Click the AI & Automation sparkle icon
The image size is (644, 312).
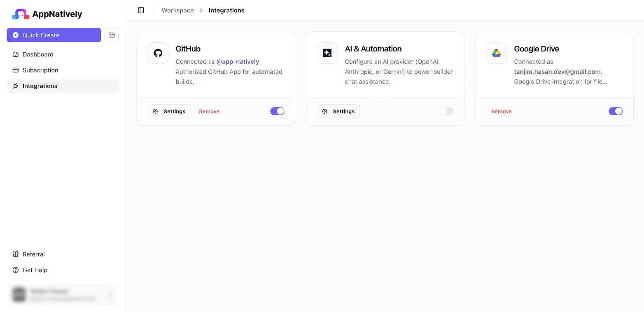click(327, 53)
